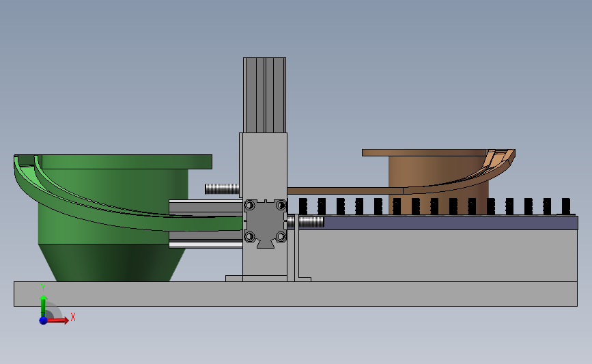Select the threaded rod left of the column

click(222, 188)
